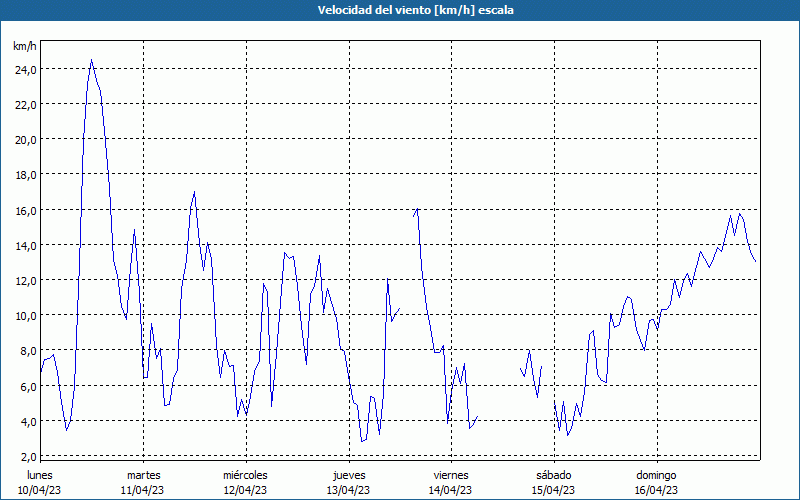Click the 16,0 y-axis value
This screenshot has width=800, height=500.
click(26, 210)
